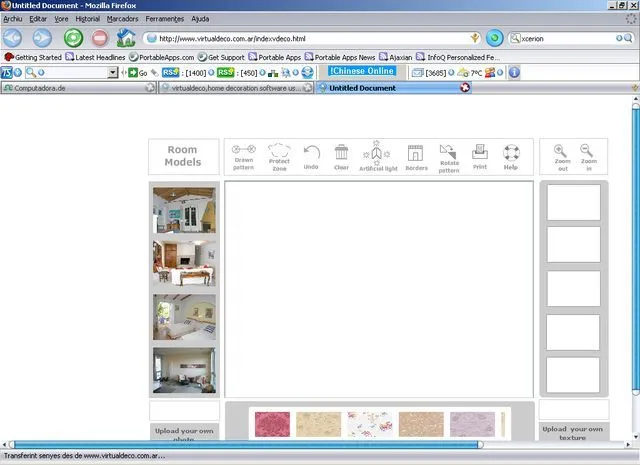
Task: Select the tan orange texture swatch
Action: tap(421, 424)
